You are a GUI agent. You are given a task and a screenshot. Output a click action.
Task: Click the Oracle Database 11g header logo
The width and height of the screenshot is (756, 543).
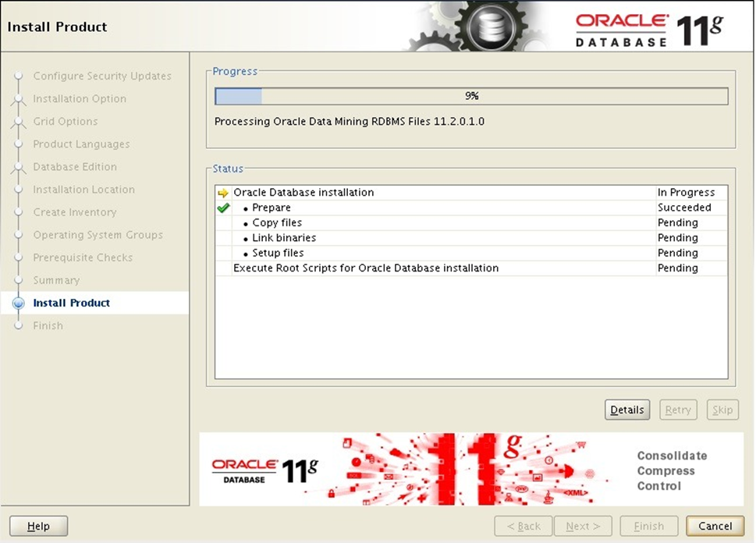coord(648,31)
